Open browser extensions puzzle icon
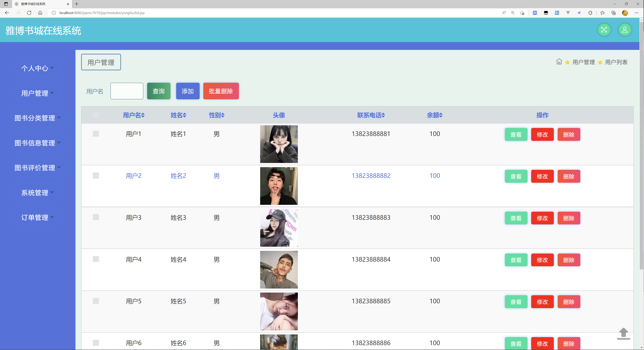 click(590, 13)
